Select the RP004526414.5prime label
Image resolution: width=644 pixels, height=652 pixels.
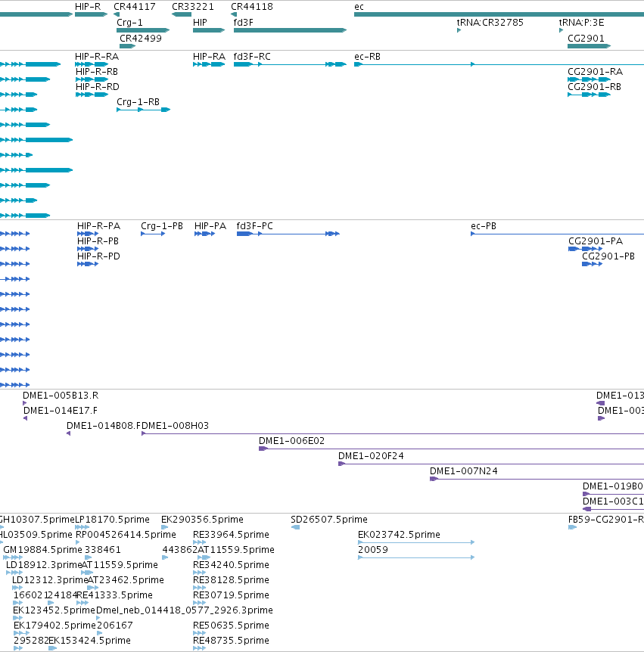[x=126, y=534]
